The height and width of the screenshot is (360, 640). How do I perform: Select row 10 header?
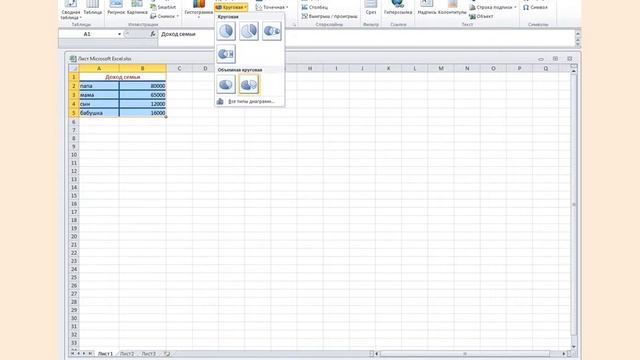coord(74,155)
